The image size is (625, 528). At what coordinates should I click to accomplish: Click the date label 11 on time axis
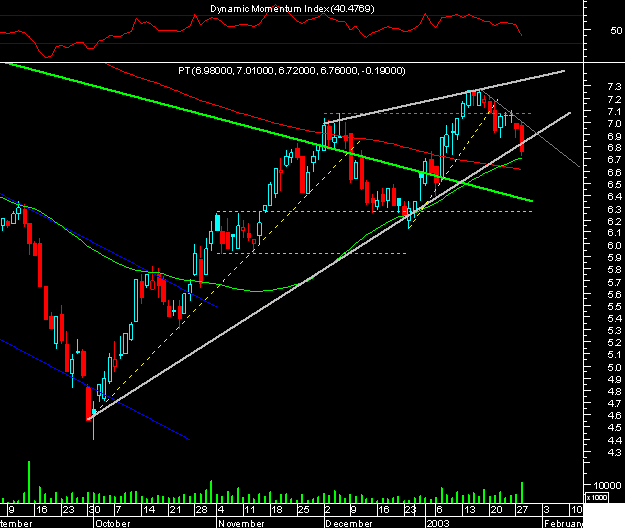(249, 510)
